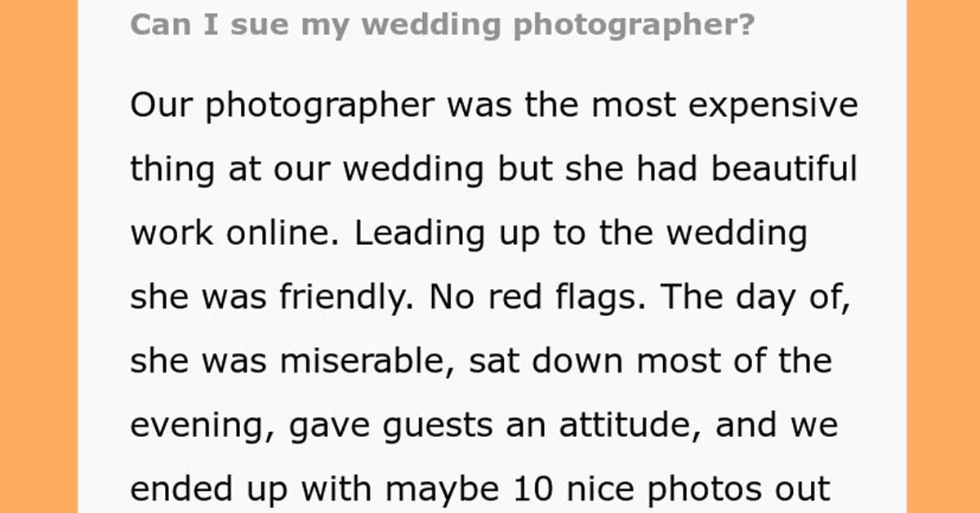Click the orange left border area
The width and height of the screenshot is (980, 513).
(x=38, y=256)
